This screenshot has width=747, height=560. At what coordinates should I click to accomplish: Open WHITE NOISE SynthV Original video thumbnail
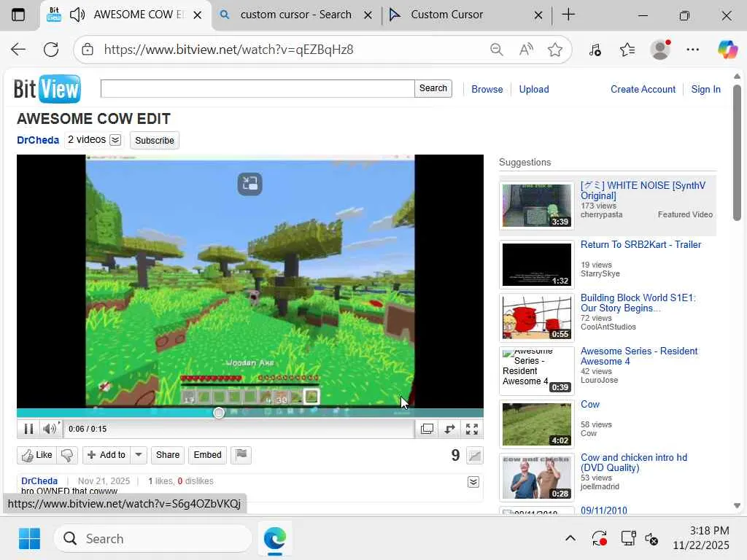pyautogui.click(x=537, y=205)
